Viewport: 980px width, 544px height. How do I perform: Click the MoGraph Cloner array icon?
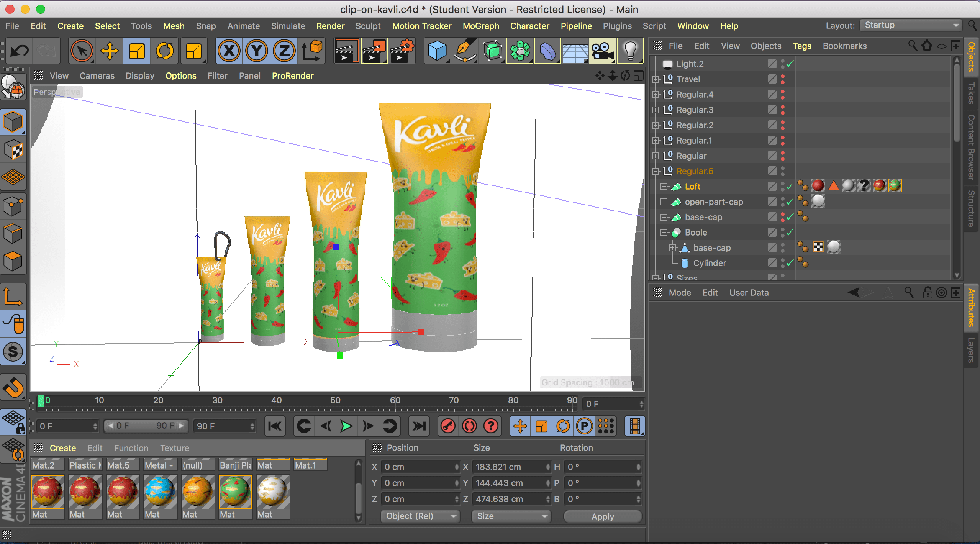pyautogui.click(x=520, y=51)
